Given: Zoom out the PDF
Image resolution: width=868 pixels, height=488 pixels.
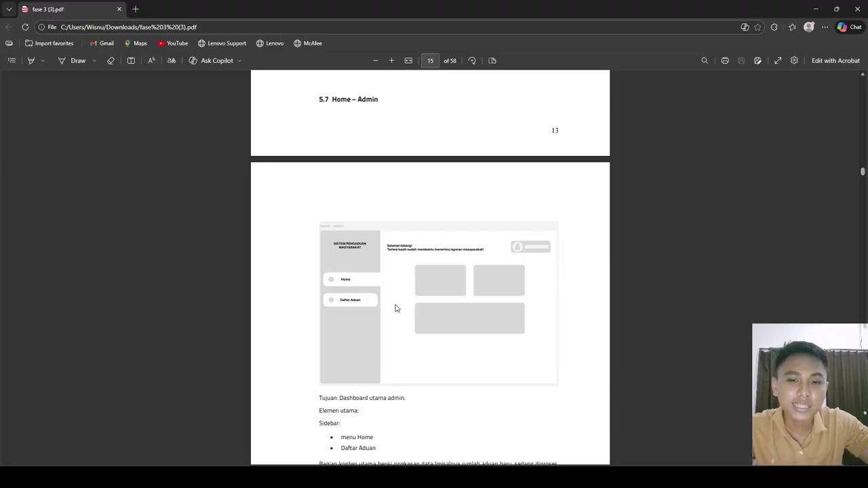Looking at the screenshot, I should (375, 60).
